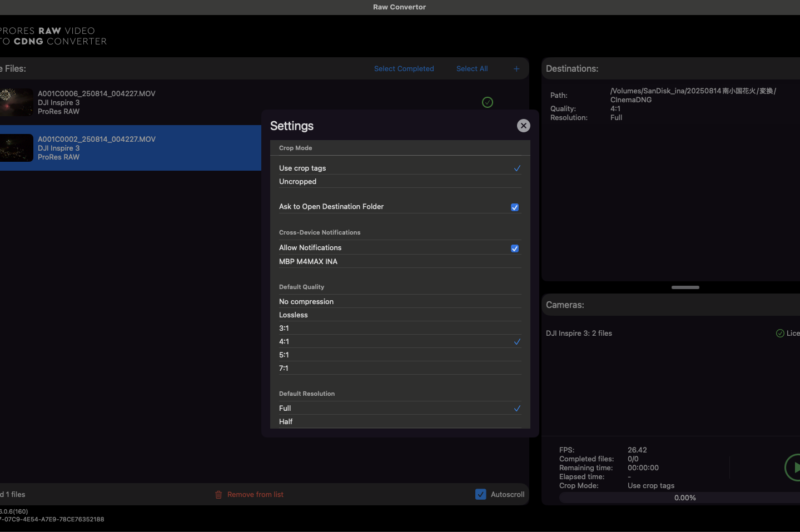Open thumbnail of A001C0006 clip
The image size is (800, 532).
16,102
